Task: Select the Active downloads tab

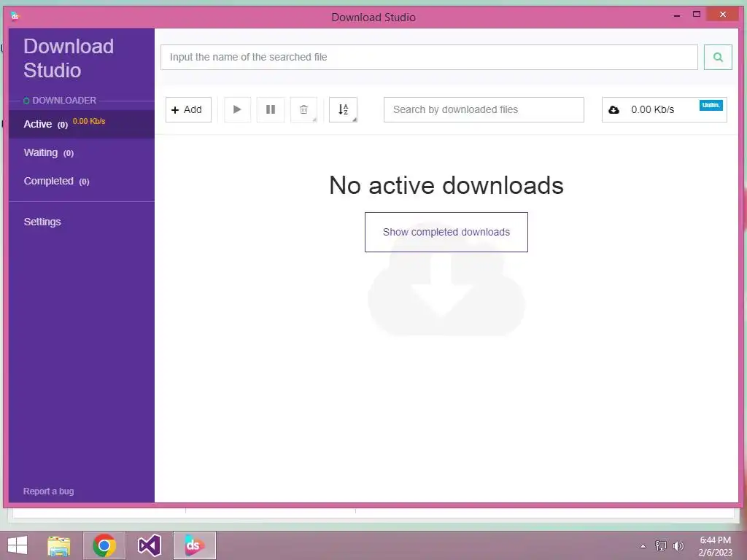Action: point(82,124)
